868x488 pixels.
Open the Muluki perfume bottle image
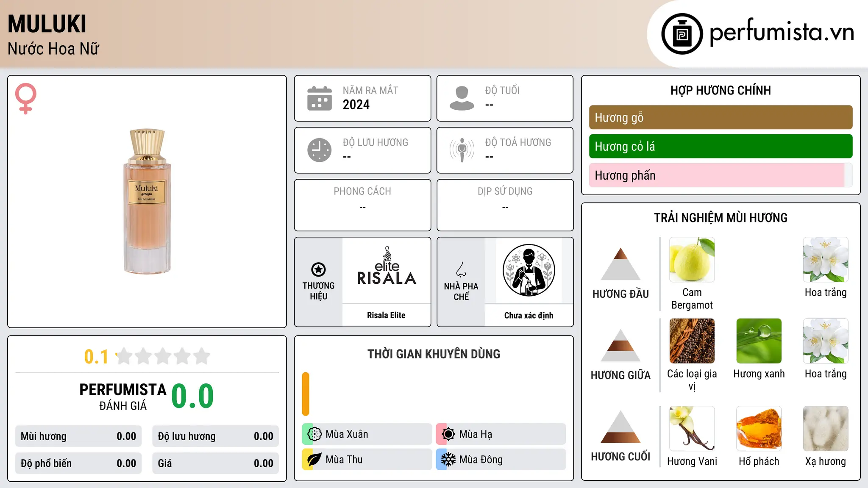click(147, 202)
